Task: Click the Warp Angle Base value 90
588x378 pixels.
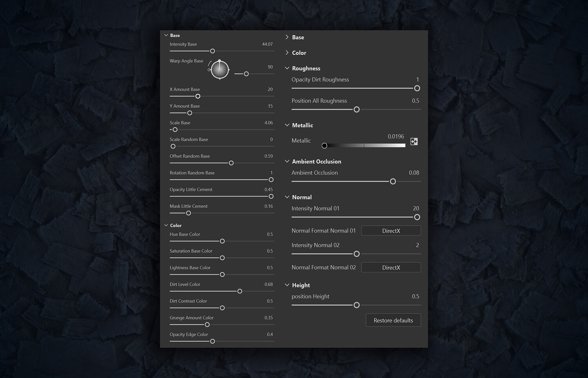Action: [270, 67]
